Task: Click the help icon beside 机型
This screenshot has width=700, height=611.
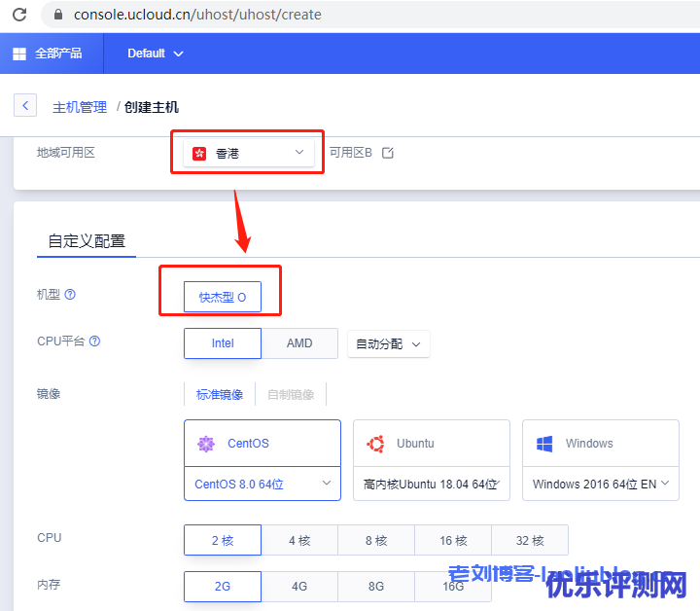Action: coord(70,294)
